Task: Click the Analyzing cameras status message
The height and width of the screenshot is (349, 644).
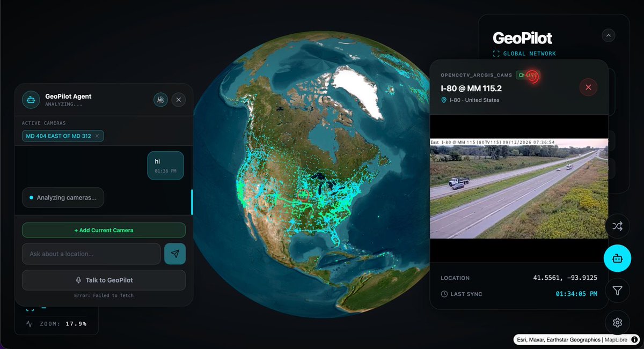Action: point(63,197)
